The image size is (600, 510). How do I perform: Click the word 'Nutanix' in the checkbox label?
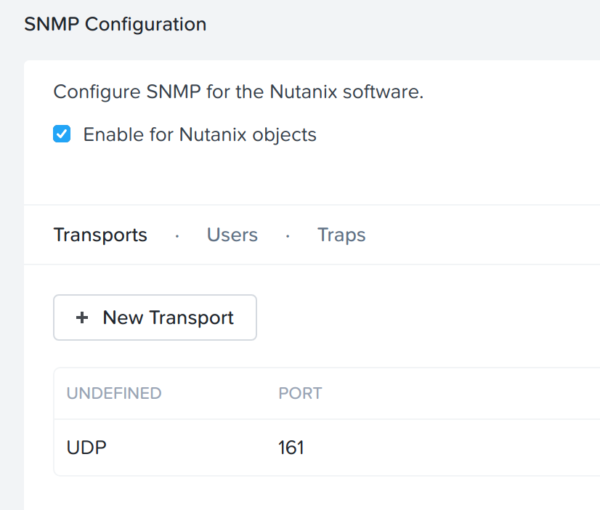coord(213,135)
